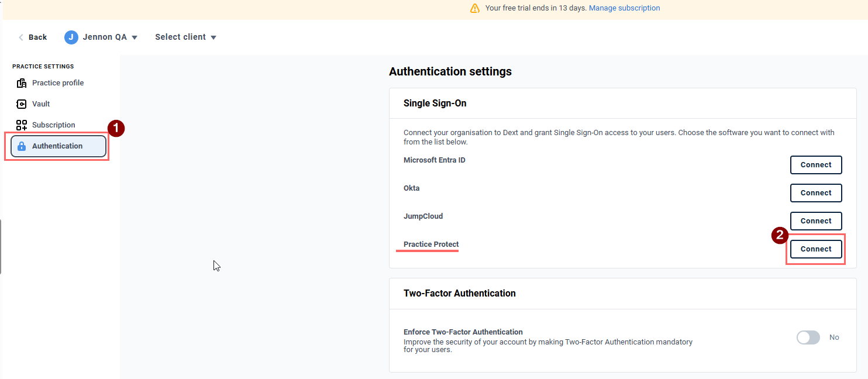Image resolution: width=868 pixels, height=379 pixels.
Task: Click Connect for Practice Protect
Action: point(815,249)
